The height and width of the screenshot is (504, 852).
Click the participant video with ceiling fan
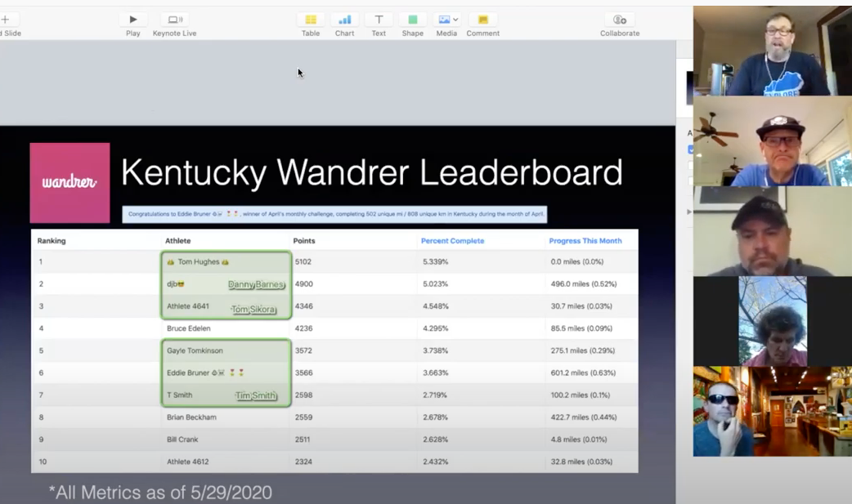772,141
